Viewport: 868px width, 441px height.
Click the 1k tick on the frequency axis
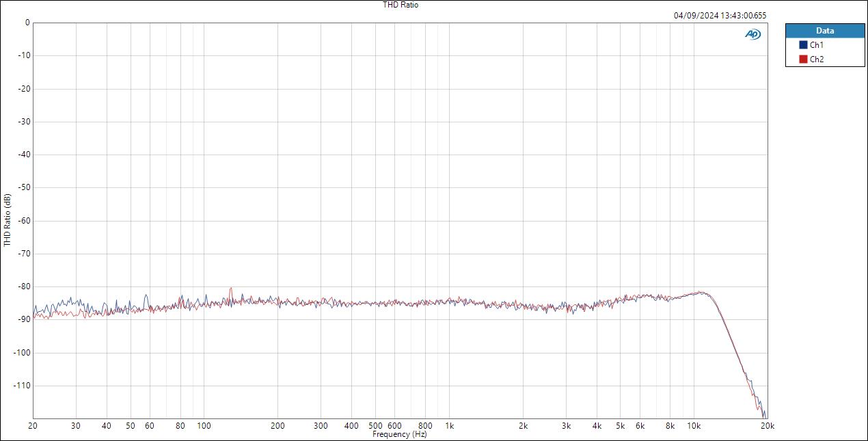(x=449, y=426)
